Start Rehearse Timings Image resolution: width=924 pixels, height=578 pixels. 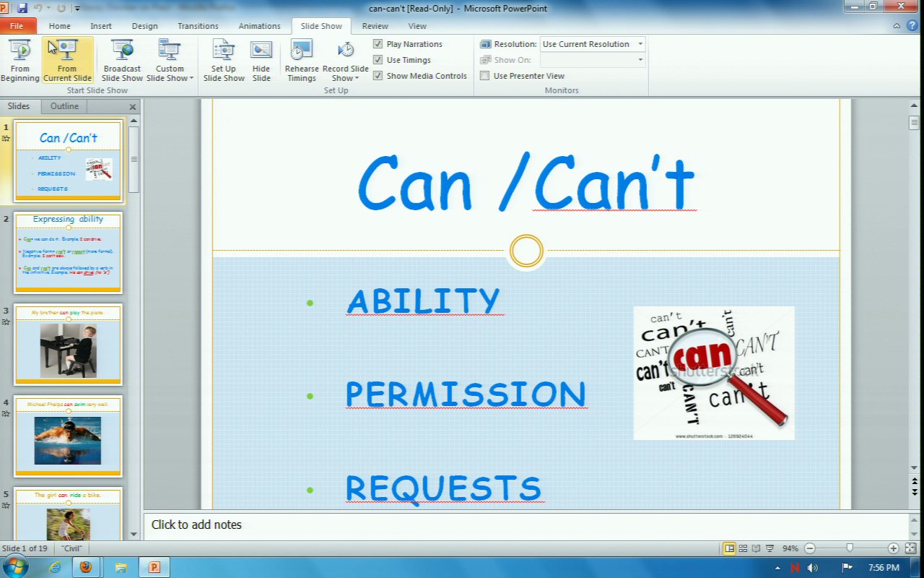click(302, 61)
